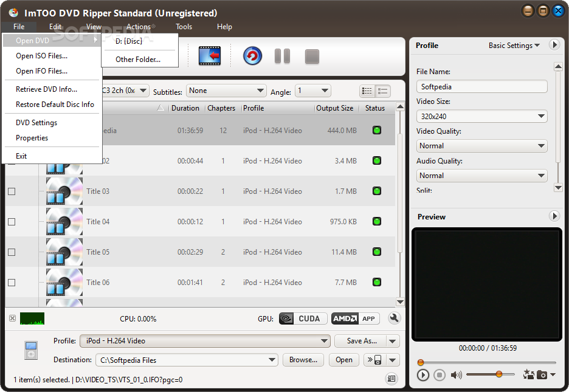The height and width of the screenshot is (392, 569).
Task: Open the Tools menu
Action: (184, 27)
